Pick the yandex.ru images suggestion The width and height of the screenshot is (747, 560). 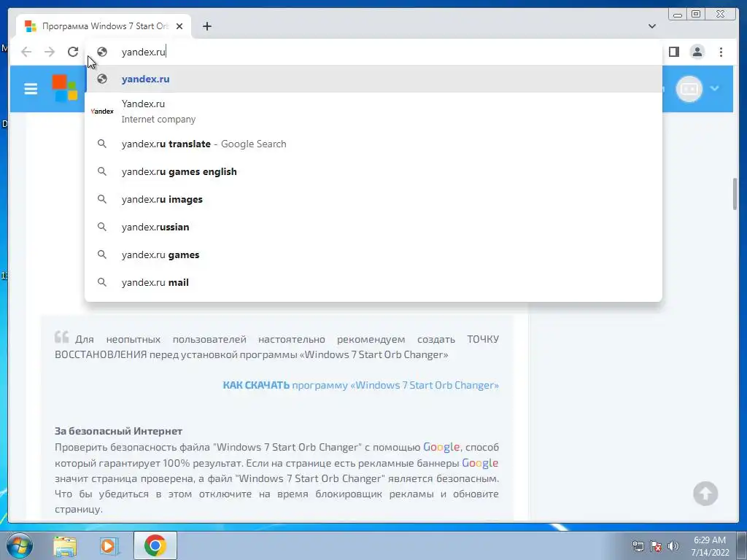[373, 199]
